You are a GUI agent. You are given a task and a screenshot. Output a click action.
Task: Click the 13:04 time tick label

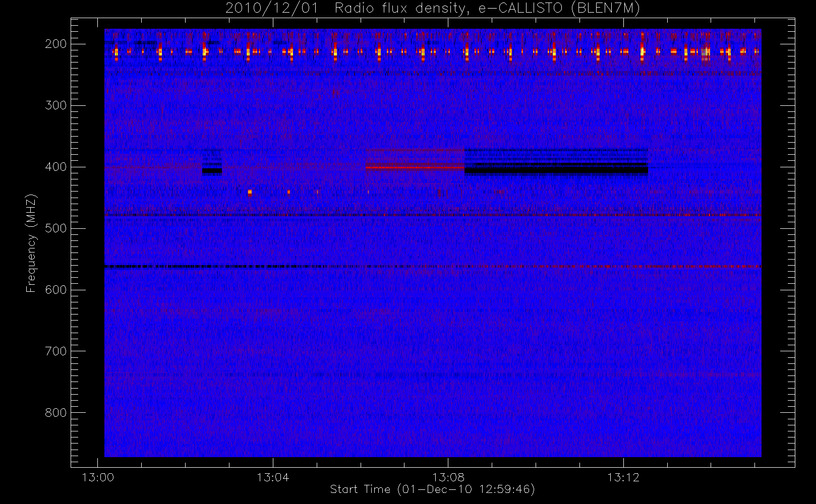point(273,477)
